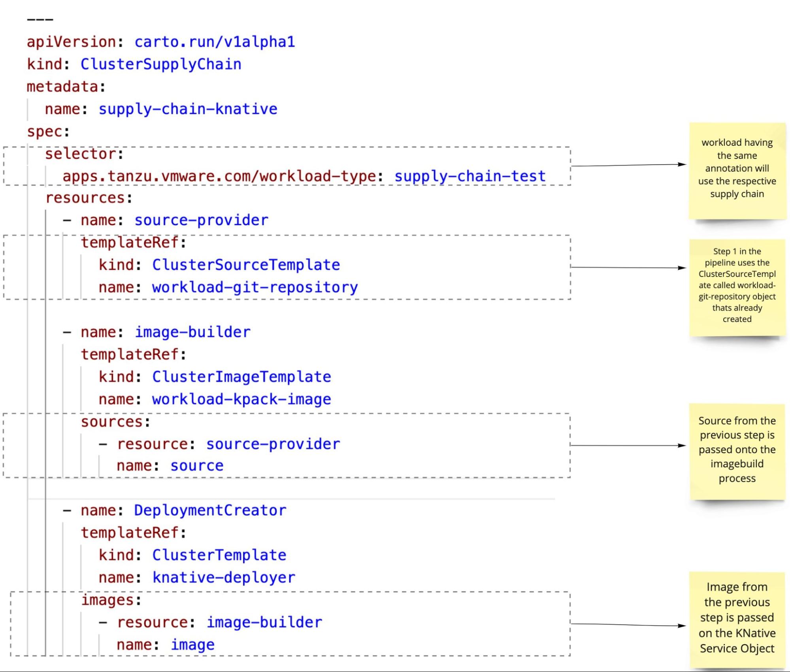Click the 'Source from the previous step' note
Screen dimensions: 790x672
point(737,452)
